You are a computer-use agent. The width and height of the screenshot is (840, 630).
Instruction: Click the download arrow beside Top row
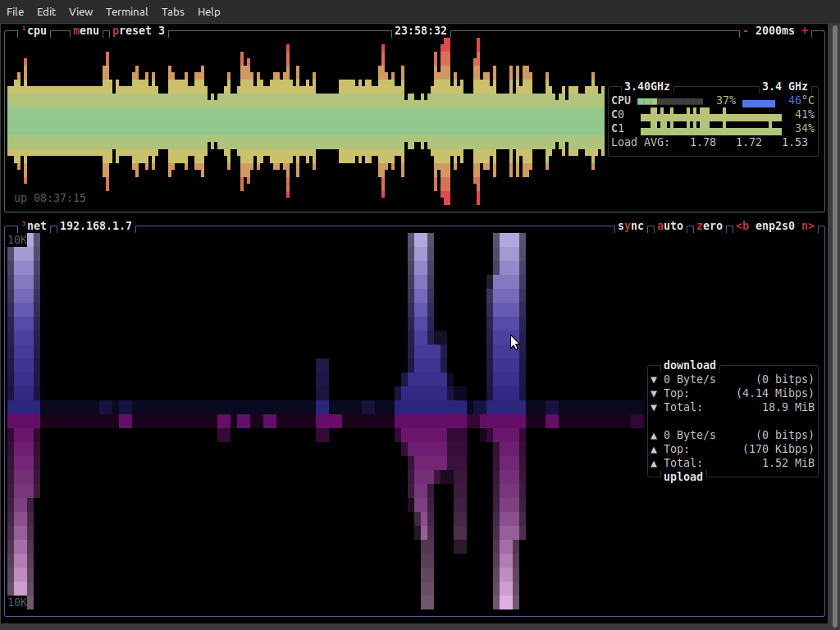point(654,393)
